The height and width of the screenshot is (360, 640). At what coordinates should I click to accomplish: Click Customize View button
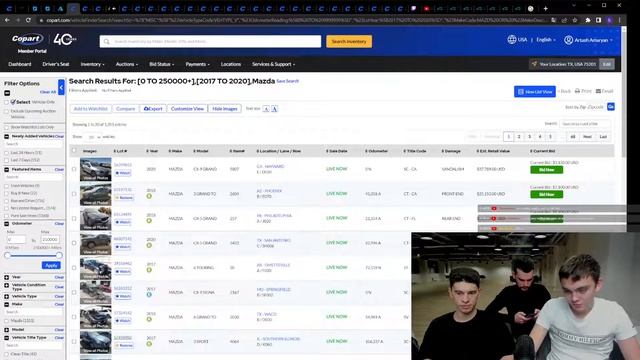pos(187,109)
